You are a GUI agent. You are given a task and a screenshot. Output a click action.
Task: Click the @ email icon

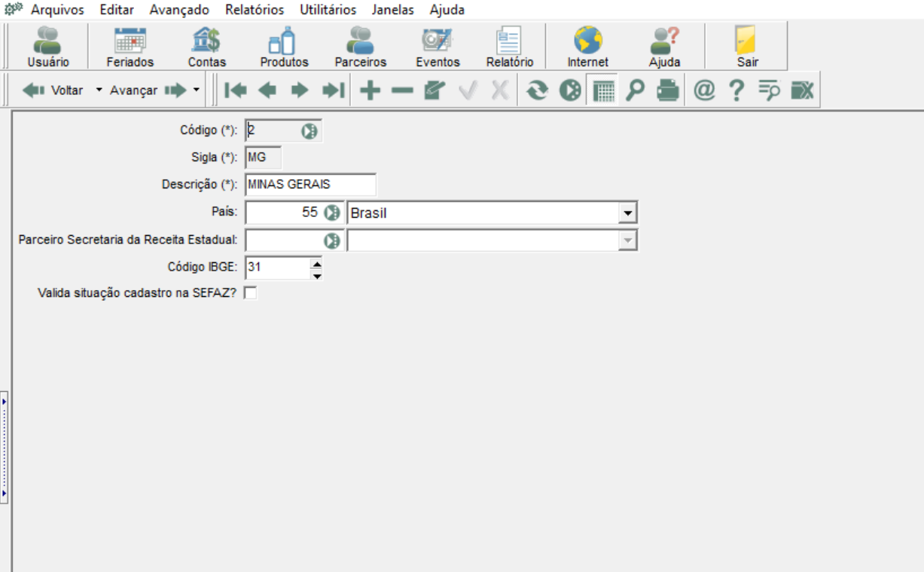tap(704, 91)
